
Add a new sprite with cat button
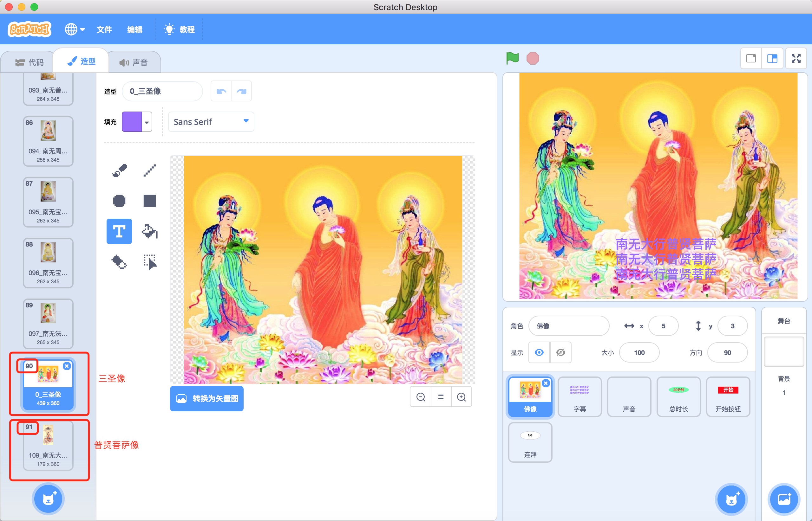pyautogui.click(x=731, y=499)
